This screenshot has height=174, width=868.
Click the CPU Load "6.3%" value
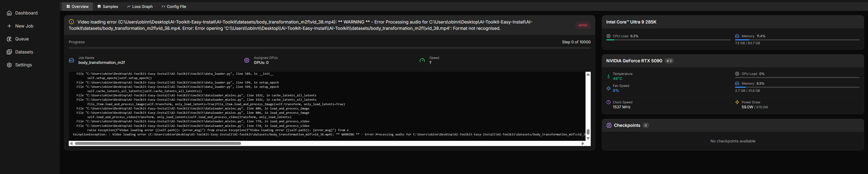tap(634, 36)
